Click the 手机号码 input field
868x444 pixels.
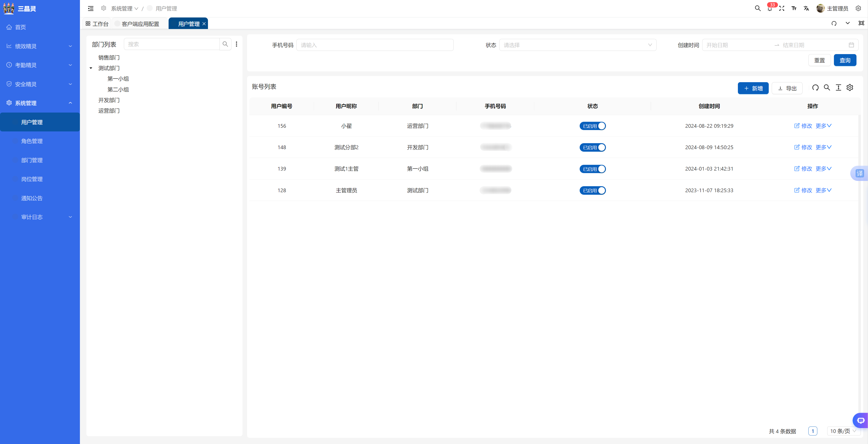374,45
